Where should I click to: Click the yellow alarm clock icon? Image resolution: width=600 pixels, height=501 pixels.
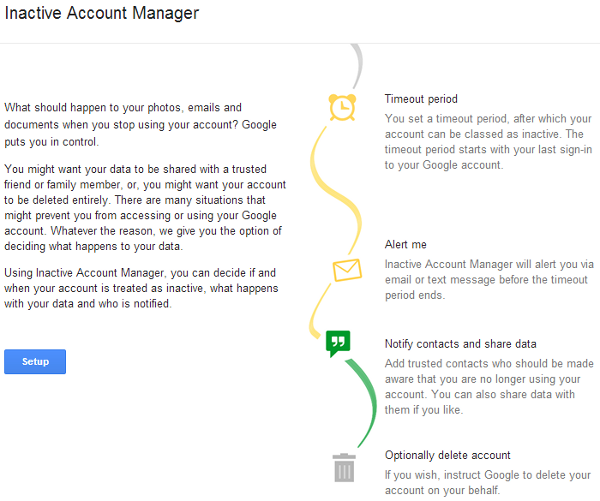(x=342, y=108)
